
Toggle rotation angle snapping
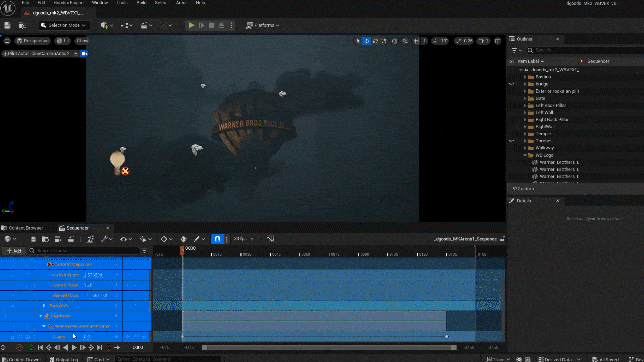435,41
